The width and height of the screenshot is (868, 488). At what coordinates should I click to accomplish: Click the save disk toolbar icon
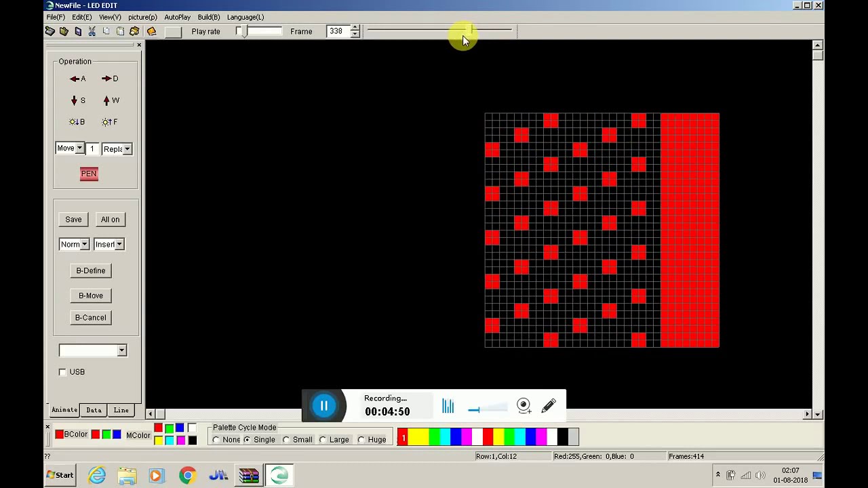coord(78,31)
